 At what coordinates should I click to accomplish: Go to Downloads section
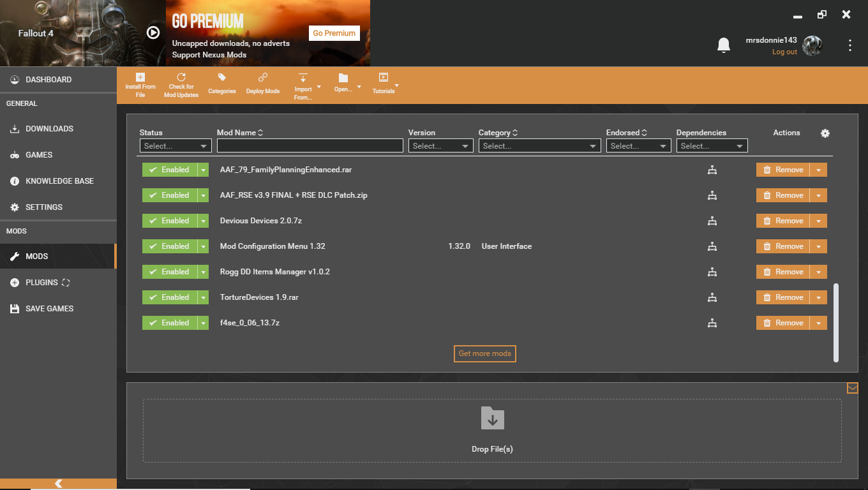pyautogui.click(x=58, y=129)
